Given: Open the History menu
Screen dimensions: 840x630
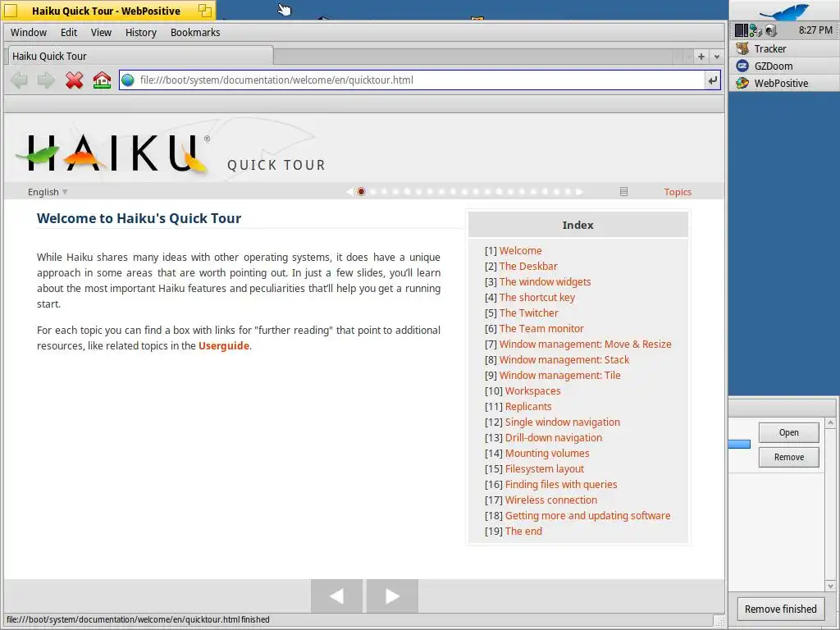Looking at the screenshot, I should tap(141, 33).
